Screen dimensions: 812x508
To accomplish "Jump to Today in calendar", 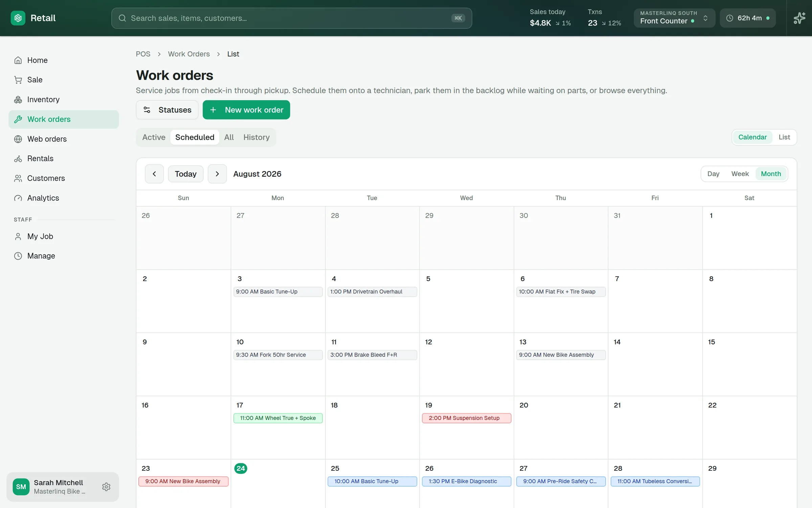I will point(186,174).
